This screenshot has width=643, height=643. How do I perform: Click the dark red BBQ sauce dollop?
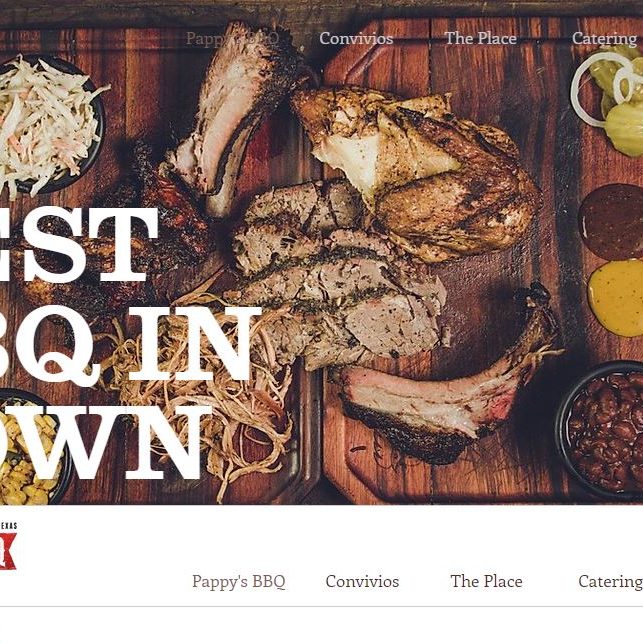pos(611,221)
